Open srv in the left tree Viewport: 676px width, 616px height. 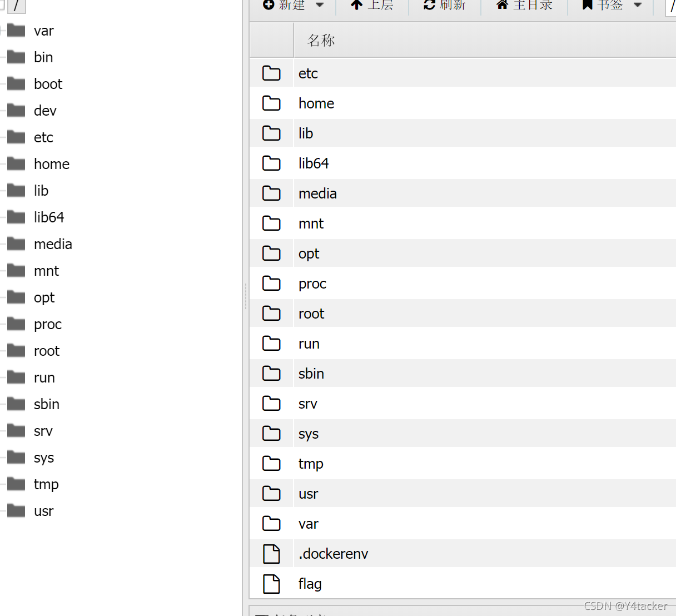[x=43, y=431]
